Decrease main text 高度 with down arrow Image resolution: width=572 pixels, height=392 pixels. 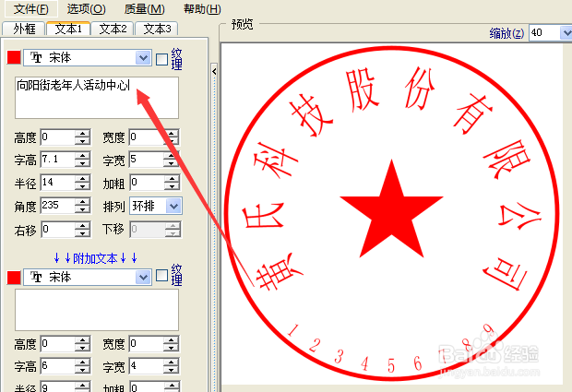pos(83,141)
